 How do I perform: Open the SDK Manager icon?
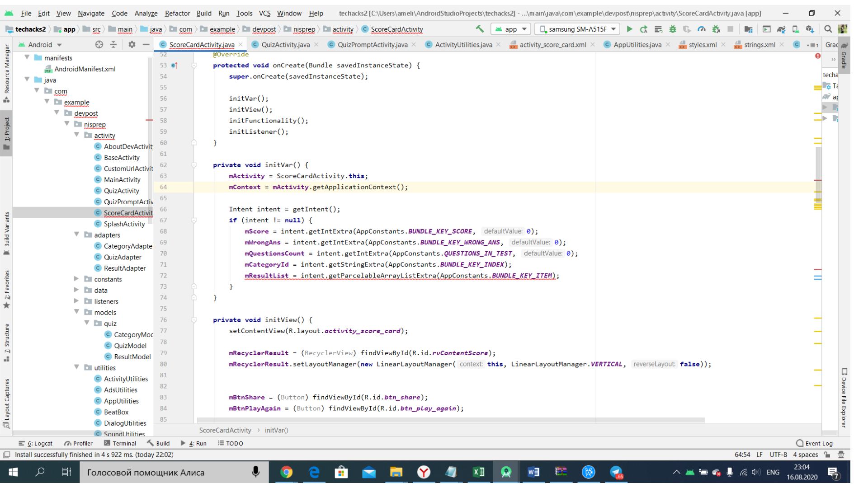point(810,29)
